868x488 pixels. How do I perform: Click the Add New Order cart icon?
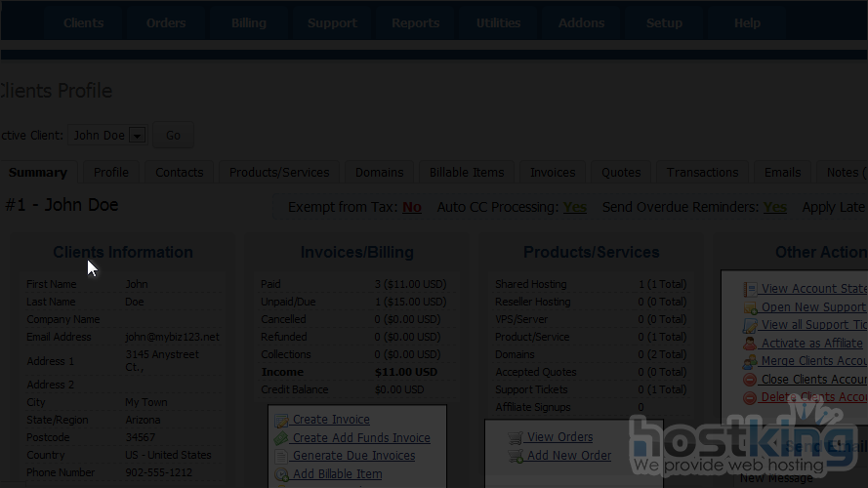pos(515,456)
